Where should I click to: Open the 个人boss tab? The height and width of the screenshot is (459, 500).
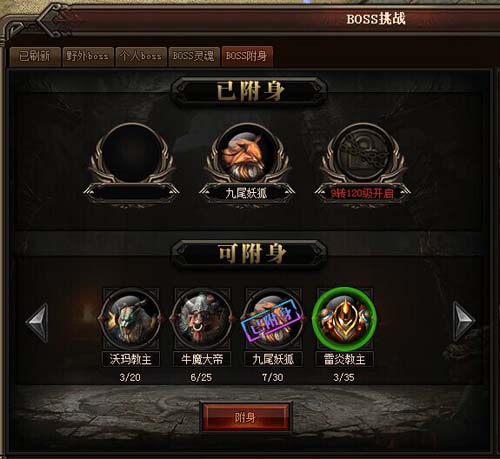point(141,56)
